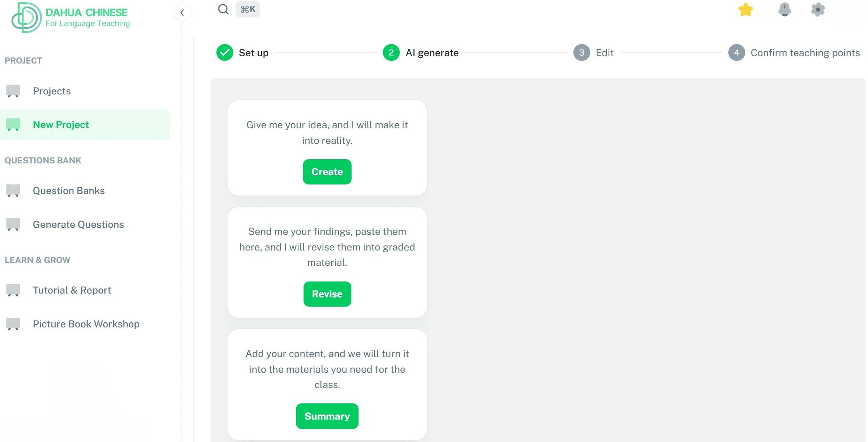Click the Tutorial & Report icon
Viewport: 868px width, 442px height.
(x=13, y=290)
